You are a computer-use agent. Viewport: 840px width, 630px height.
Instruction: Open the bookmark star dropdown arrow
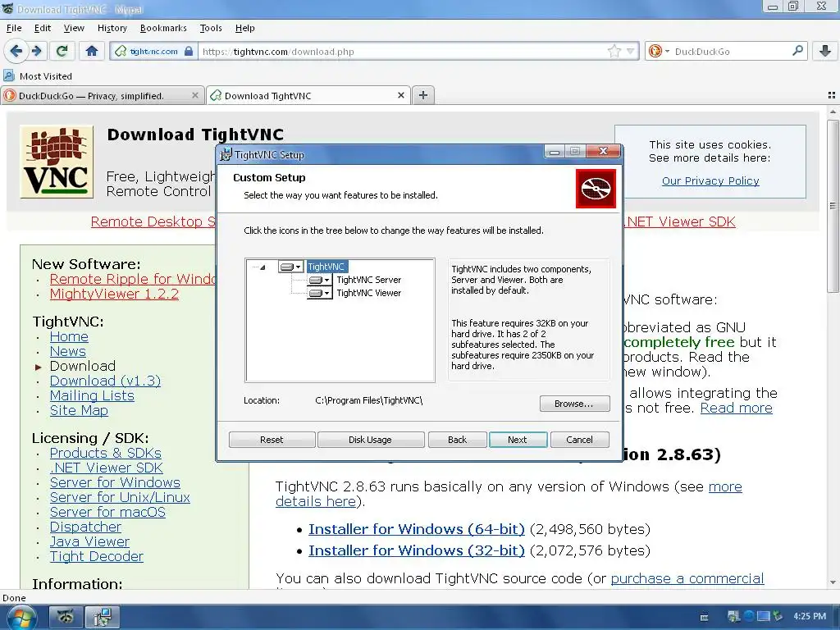(631, 52)
